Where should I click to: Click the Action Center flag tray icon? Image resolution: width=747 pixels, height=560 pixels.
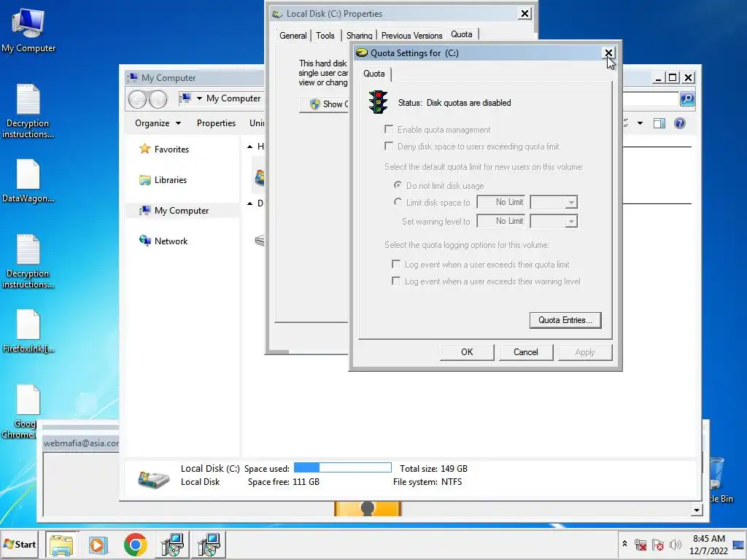tap(658, 545)
